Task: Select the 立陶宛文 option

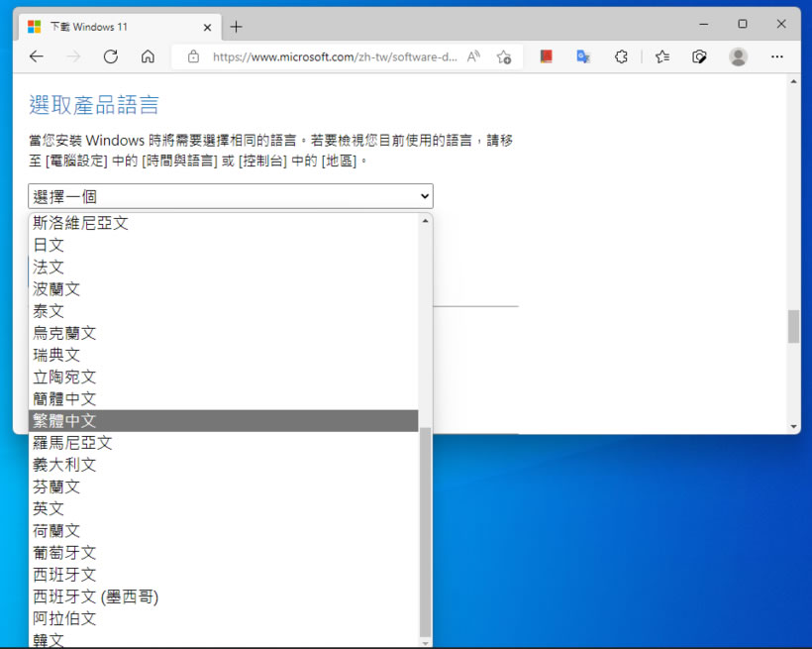Action: pos(223,377)
